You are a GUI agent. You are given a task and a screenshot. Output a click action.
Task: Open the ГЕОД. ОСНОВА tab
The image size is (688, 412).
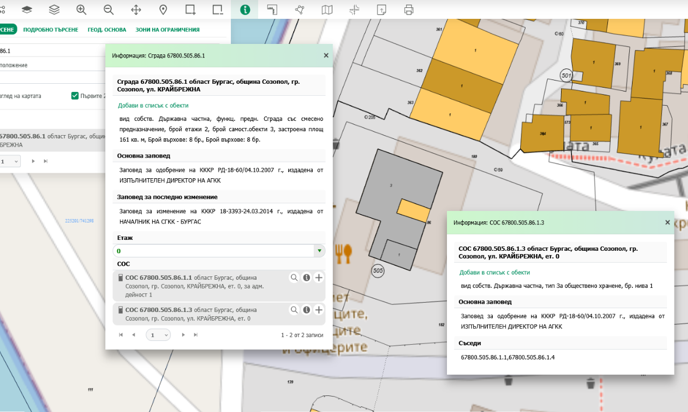pyautogui.click(x=107, y=30)
